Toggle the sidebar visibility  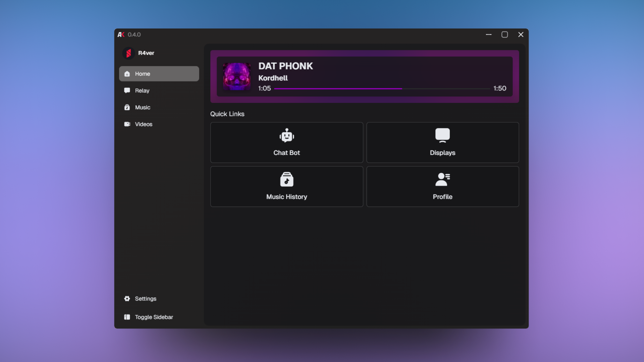(148, 317)
